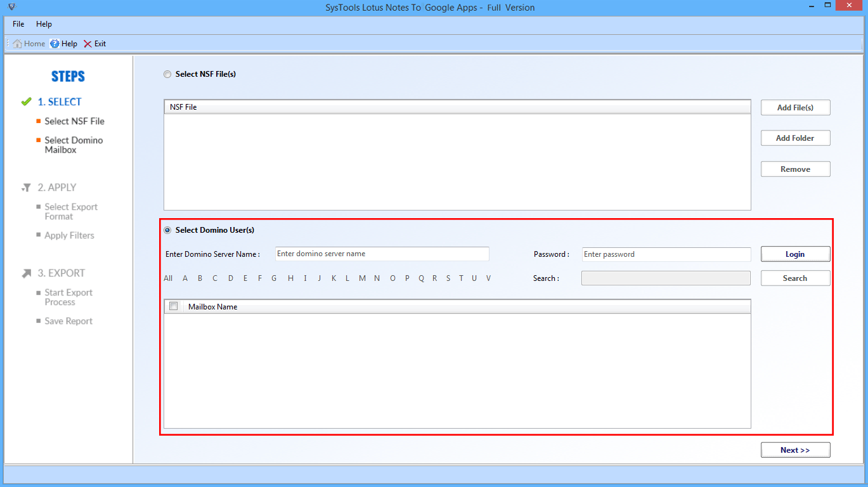
Task: Check the Mailbox Name select-all checkbox
Action: coord(174,306)
